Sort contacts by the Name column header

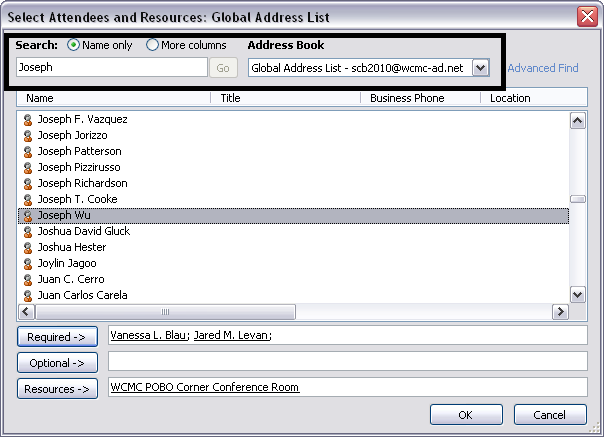point(115,98)
